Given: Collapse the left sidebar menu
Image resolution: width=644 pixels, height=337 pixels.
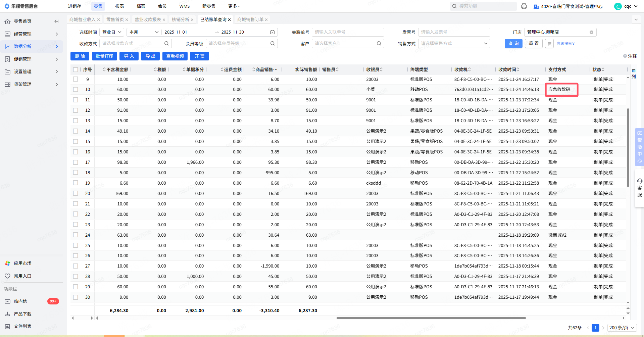Looking at the screenshot, I should pos(56,21).
